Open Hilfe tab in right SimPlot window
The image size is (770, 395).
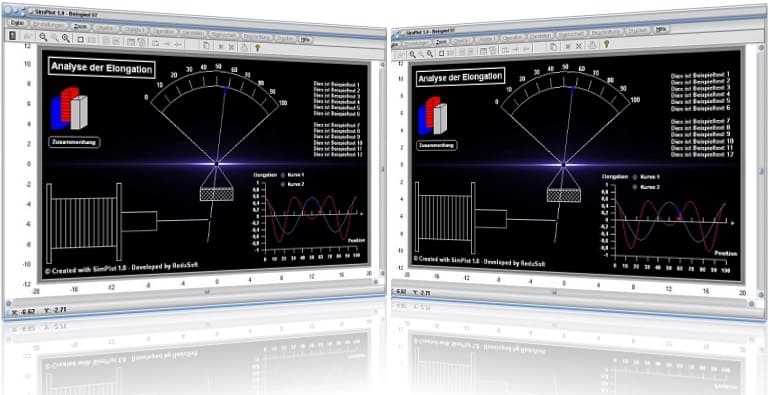click(x=661, y=29)
